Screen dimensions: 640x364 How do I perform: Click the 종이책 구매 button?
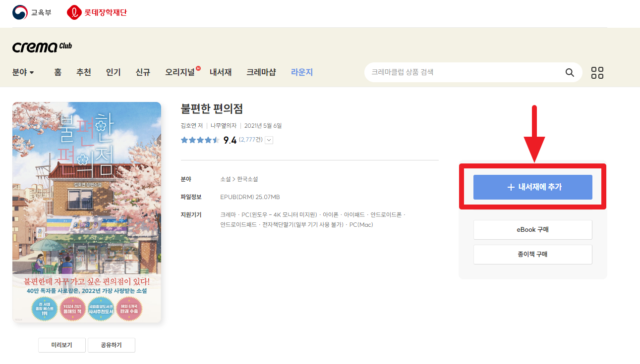point(533,255)
